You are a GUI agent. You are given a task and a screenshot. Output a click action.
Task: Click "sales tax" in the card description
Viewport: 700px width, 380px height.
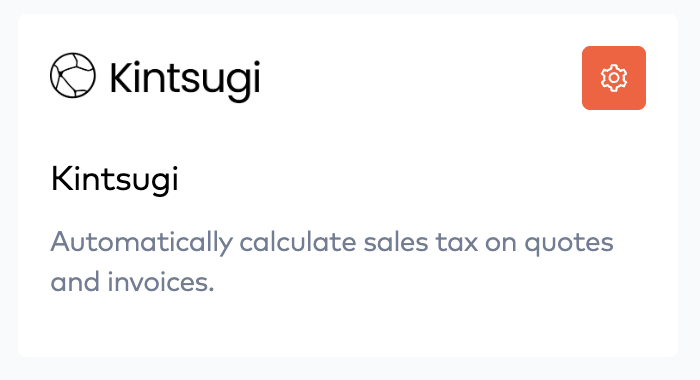(421, 242)
